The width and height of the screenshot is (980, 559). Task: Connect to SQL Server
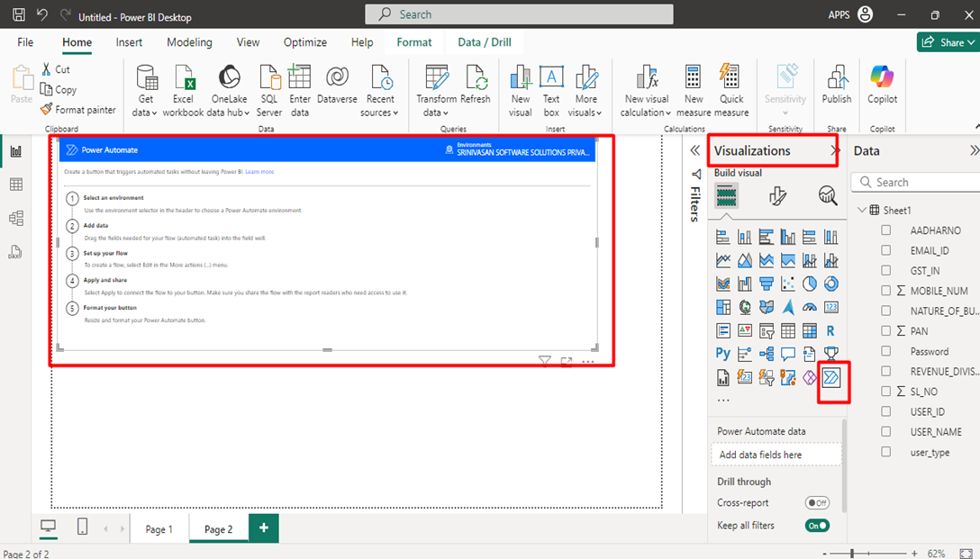click(x=268, y=91)
